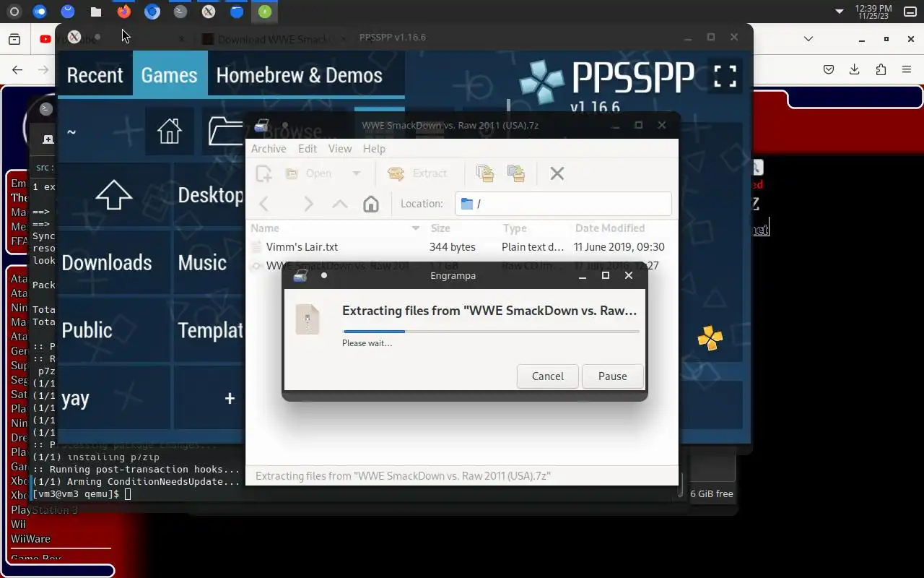
Task: Switch to the Games tab in PPSSPP
Action: [x=170, y=75]
